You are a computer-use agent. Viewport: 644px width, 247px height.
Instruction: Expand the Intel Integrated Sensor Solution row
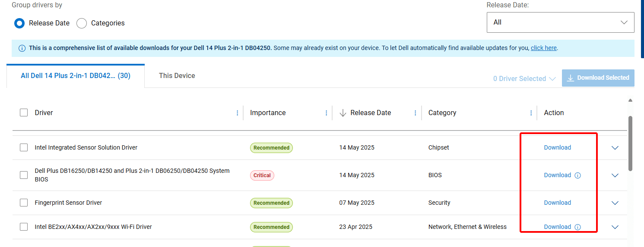[x=615, y=148]
